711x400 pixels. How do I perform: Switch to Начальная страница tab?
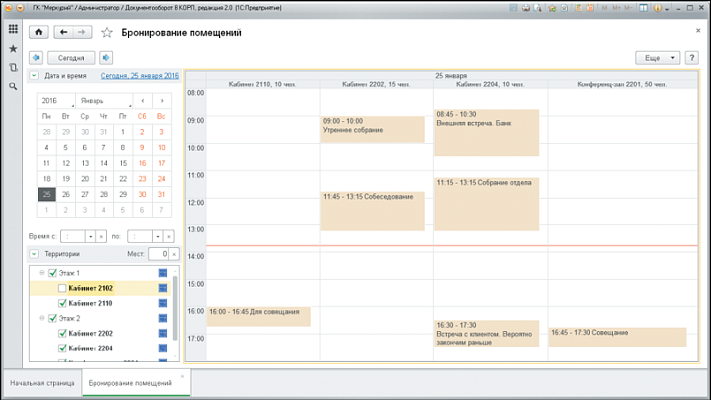pyautogui.click(x=41, y=383)
